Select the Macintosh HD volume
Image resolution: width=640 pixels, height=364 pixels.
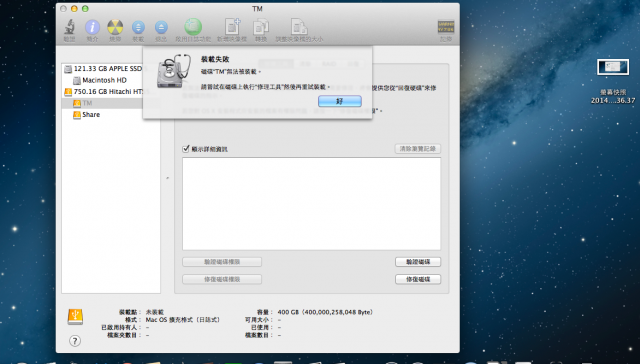click(x=104, y=80)
